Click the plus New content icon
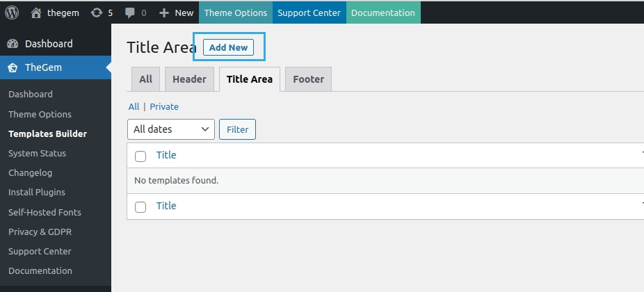The height and width of the screenshot is (292, 644). (x=164, y=13)
